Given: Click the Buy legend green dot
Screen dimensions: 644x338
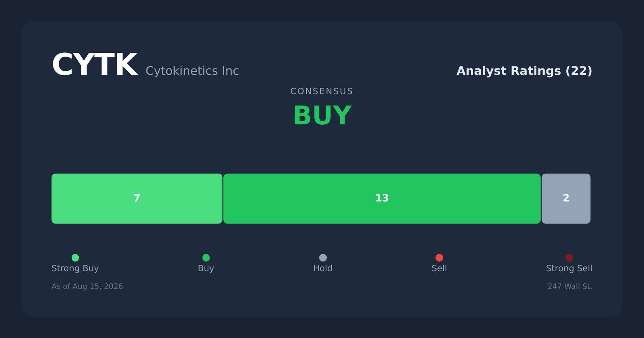Looking at the screenshot, I should click(x=206, y=258).
